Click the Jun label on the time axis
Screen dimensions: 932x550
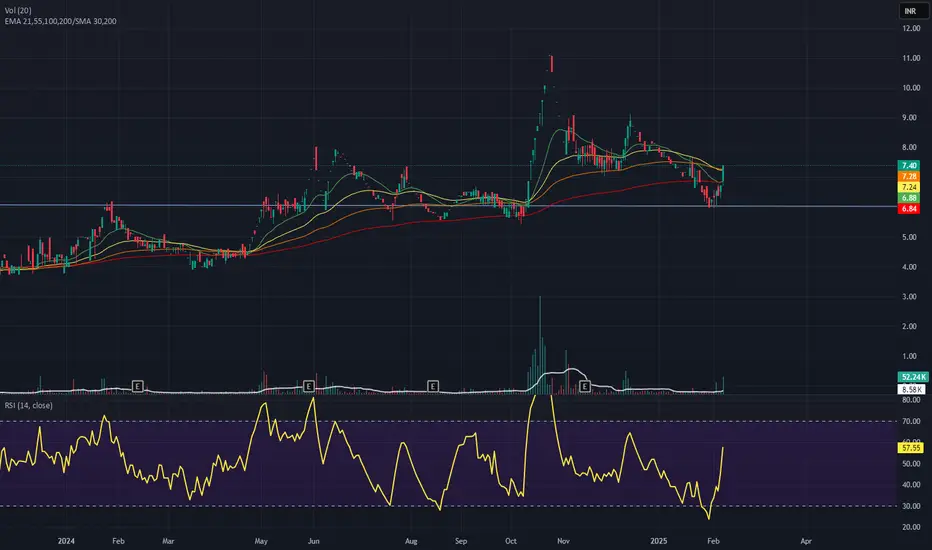point(314,541)
